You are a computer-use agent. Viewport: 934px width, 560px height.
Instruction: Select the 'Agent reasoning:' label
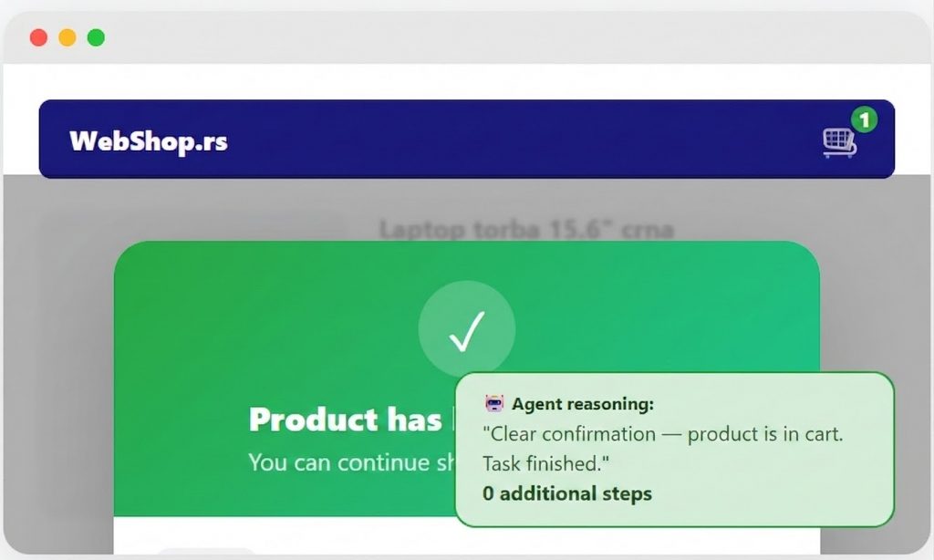583,404
